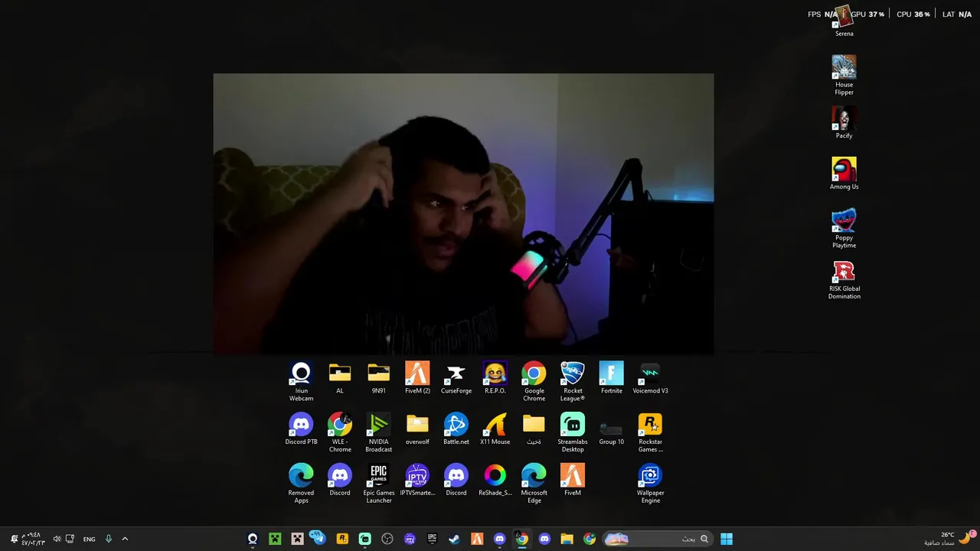This screenshot has width=980, height=551.
Task: Open the Epic Games taskbar icon
Action: click(432, 539)
